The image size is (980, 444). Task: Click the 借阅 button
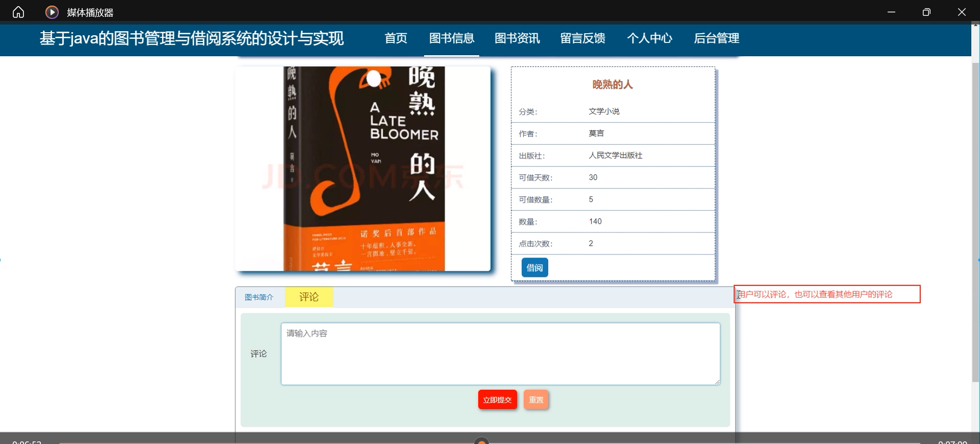point(534,268)
